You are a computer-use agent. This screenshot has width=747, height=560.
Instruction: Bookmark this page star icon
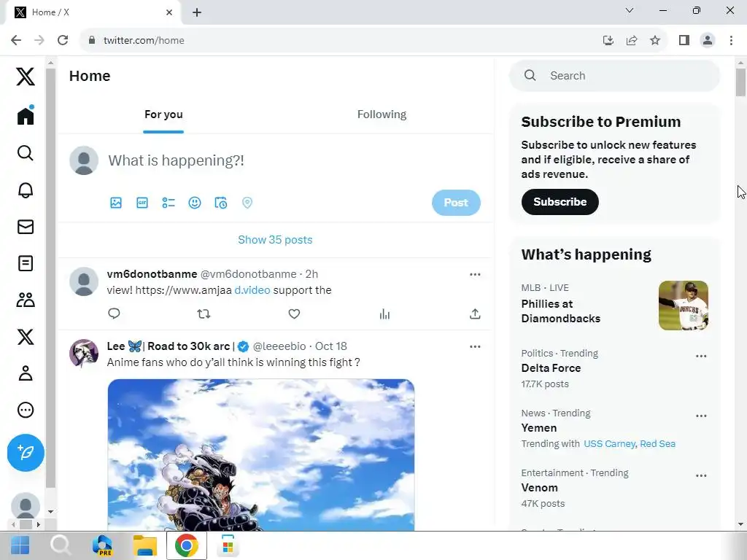point(655,41)
